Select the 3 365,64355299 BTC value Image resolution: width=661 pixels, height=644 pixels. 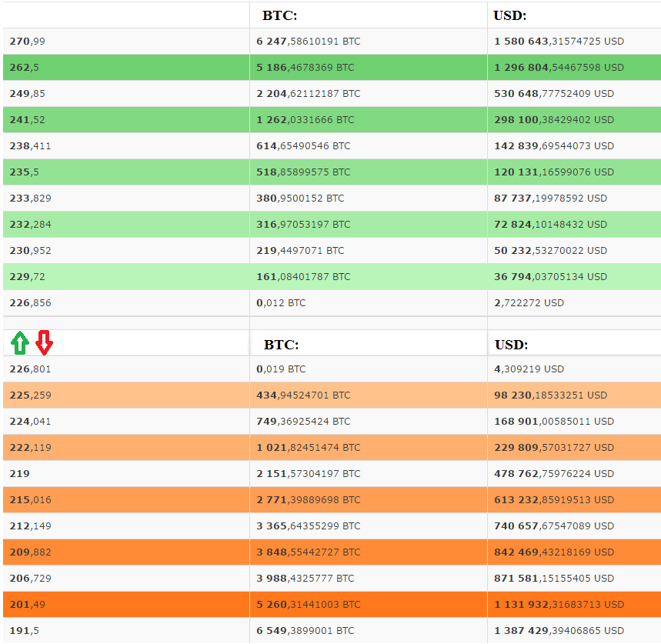309,526
